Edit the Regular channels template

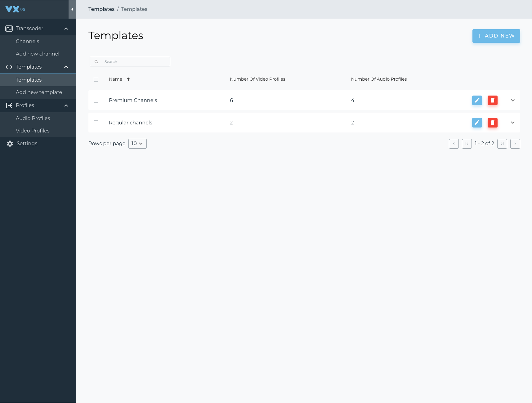(x=477, y=123)
